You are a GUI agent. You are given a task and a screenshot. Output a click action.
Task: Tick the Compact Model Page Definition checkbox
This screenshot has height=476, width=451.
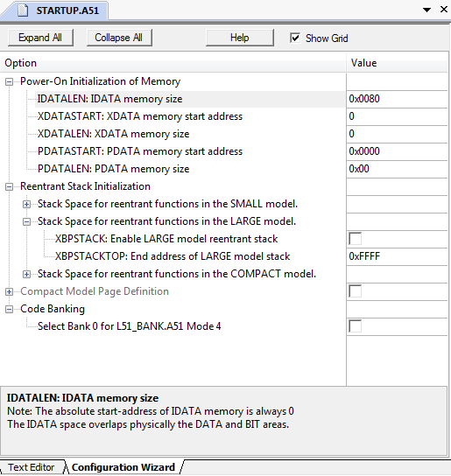[355, 291]
